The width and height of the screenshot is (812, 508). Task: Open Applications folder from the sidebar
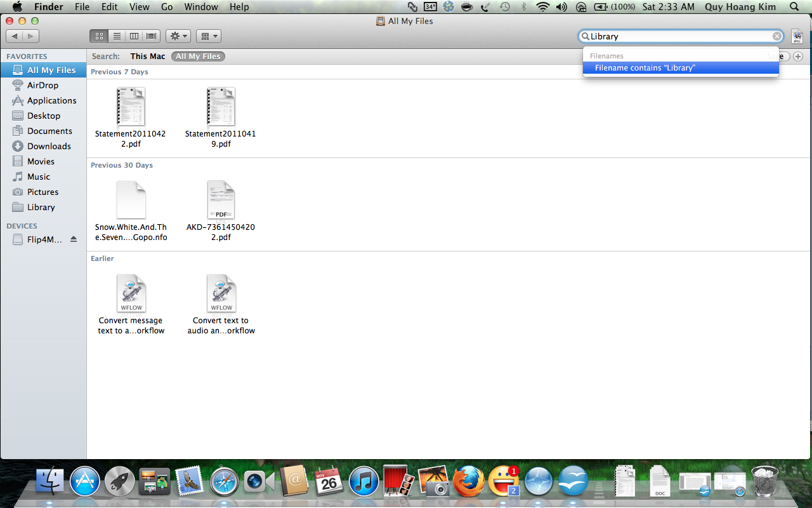tap(43, 100)
